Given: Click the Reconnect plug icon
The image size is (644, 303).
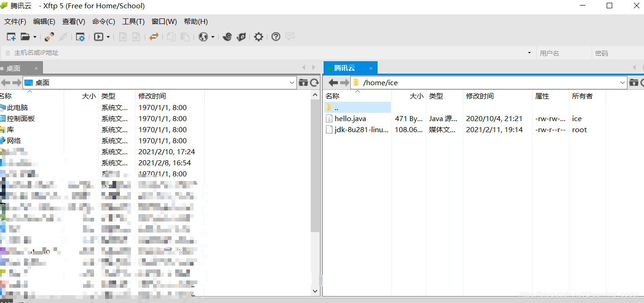Looking at the screenshot, I should coord(49,37).
